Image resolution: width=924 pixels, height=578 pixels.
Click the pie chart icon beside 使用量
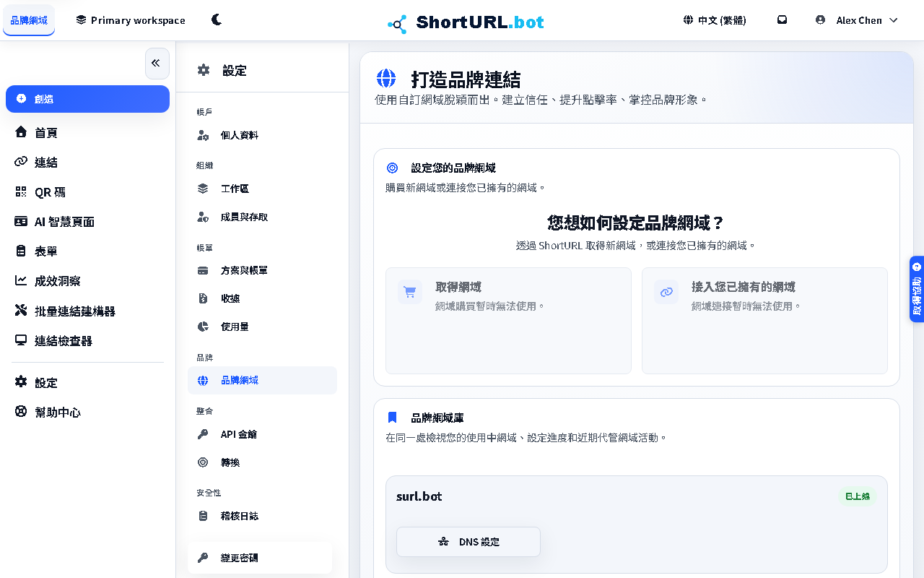203,327
